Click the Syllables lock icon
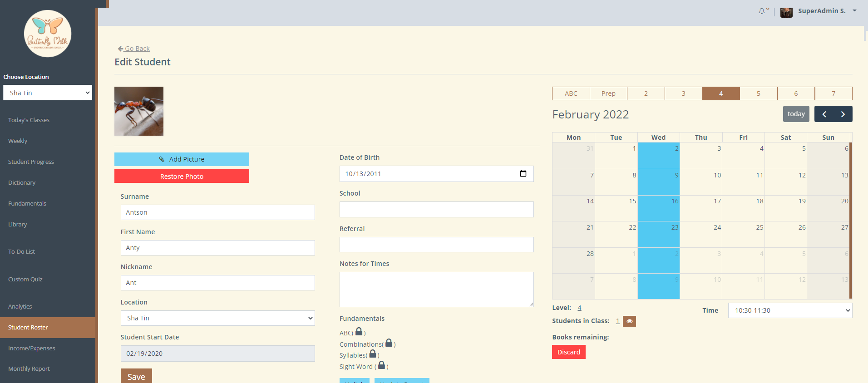This screenshot has height=383, width=868. coord(373,354)
